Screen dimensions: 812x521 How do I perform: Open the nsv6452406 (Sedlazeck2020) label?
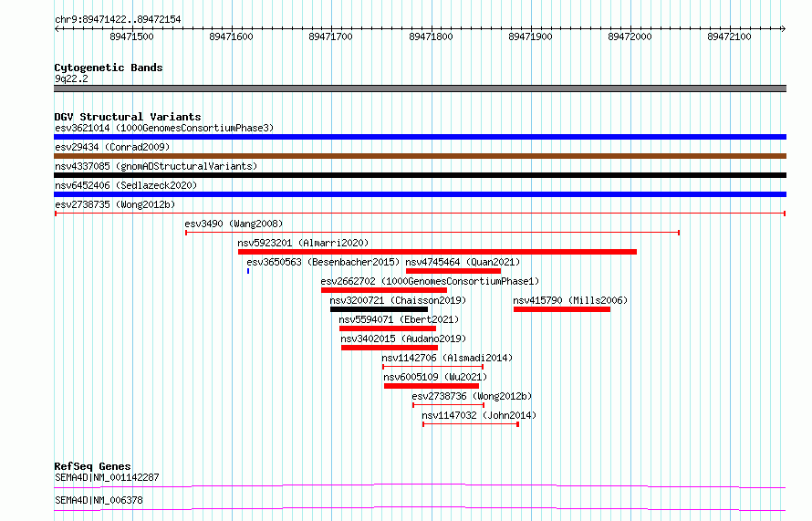point(126,185)
